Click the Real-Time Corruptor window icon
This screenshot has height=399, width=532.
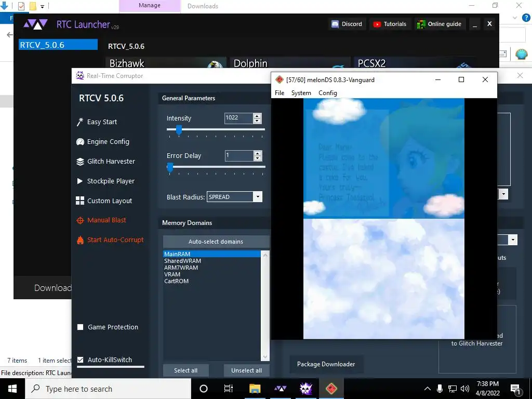(x=80, y=76)
